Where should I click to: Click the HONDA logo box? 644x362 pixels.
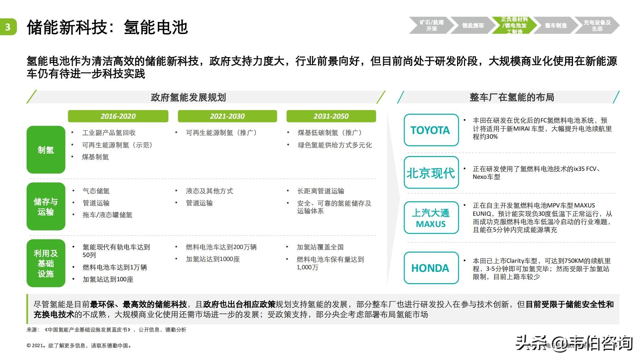tap(431, 268)
